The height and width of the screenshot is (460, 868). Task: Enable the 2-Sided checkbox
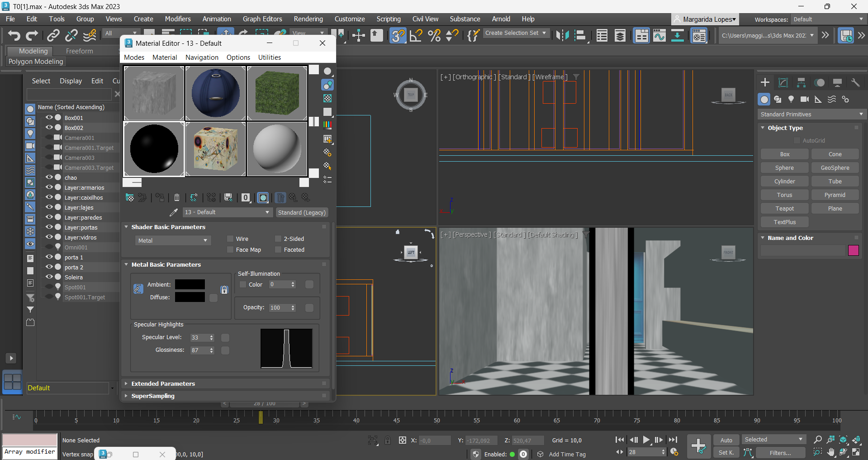click(278, 239)
